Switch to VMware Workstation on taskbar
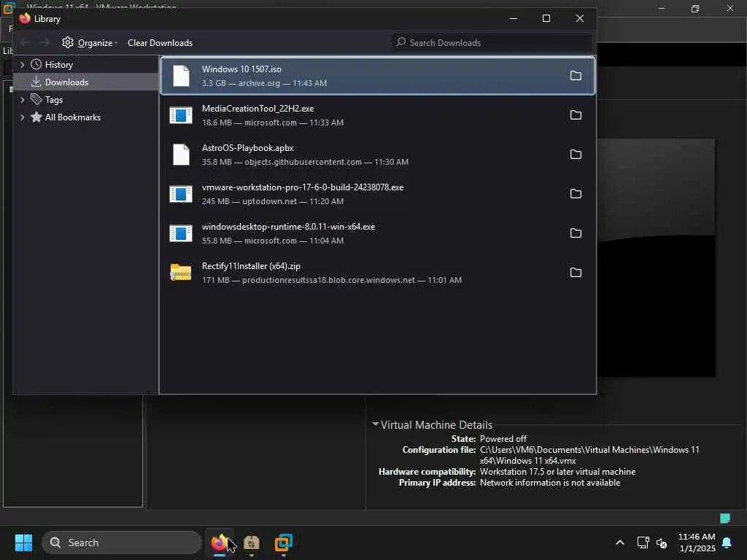This screenshot has width=747, height=560. (x=284, y=542)
